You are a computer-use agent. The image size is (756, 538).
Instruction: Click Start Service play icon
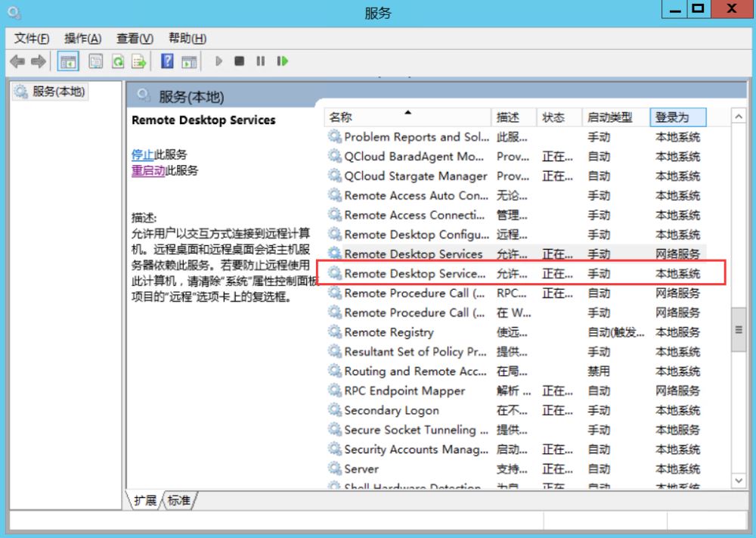coord(218,61)
